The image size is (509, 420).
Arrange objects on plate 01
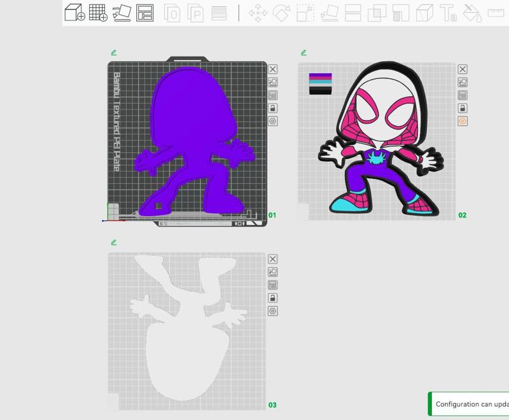273,95
